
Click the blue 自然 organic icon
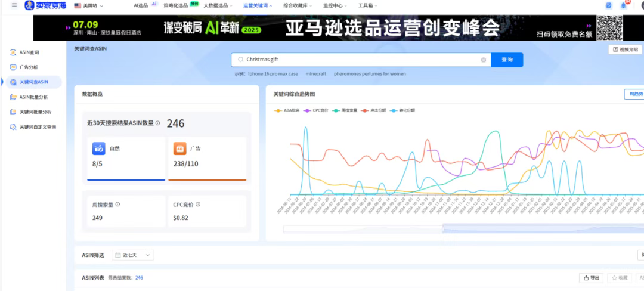(x=98, y=148)
